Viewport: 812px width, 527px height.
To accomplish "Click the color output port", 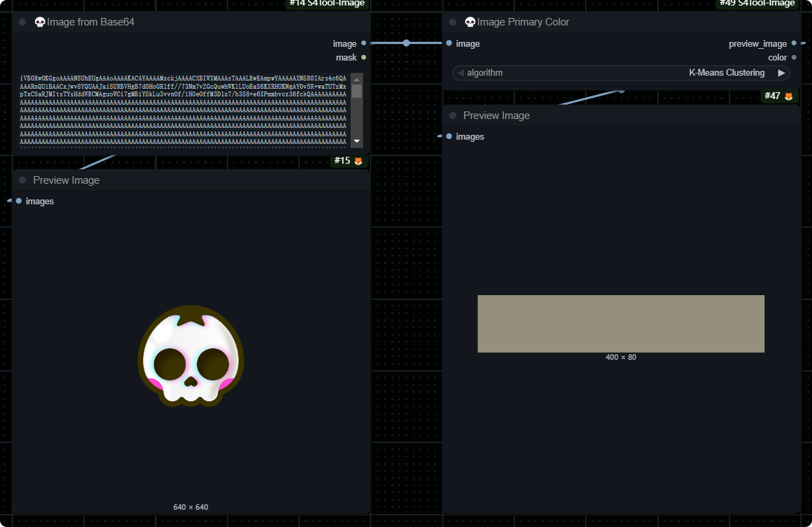I will (794, 57).
